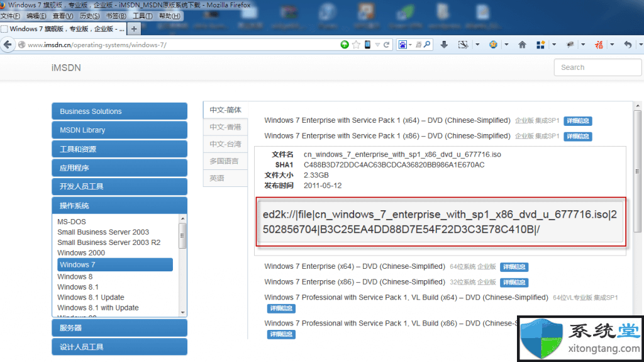Viewport: 644px width, 362px height.
Task: Click the iMSDN Search input box
Action: pyautogui.click(x=597, y=67)
